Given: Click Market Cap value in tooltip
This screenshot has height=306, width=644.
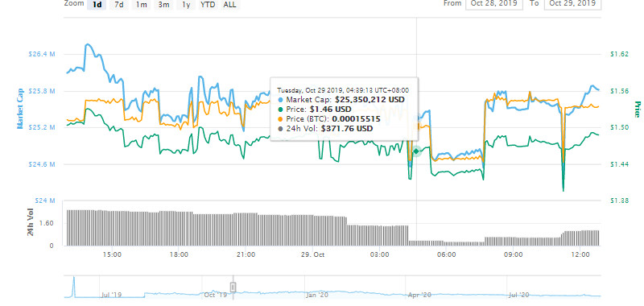Looking at the screenshot, I should point(369,99).
